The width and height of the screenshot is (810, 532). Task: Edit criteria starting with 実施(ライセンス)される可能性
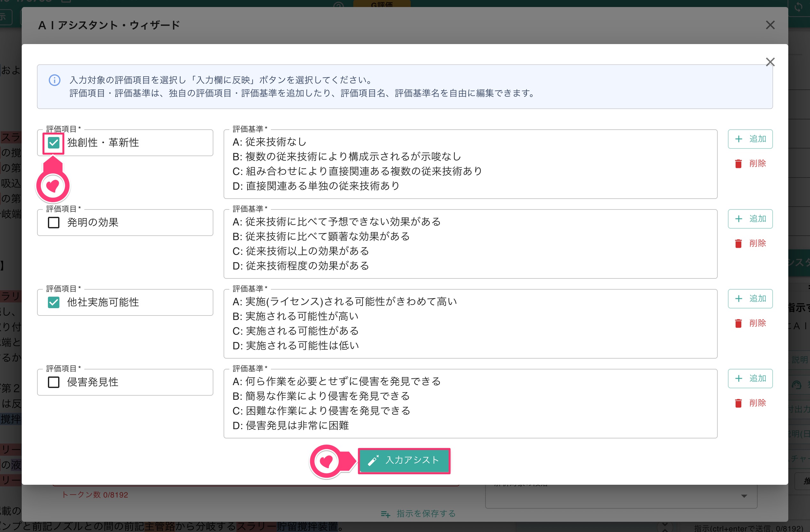(470, 324)
